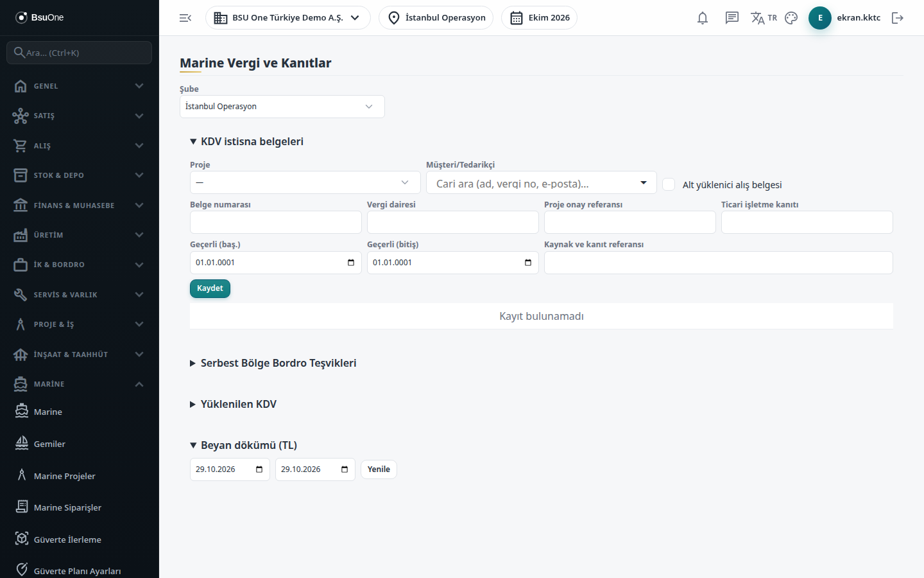Viewport: 924px width, 578px height.
Task: Go to Gemiler in sidebar
Action: coord(80,444)
